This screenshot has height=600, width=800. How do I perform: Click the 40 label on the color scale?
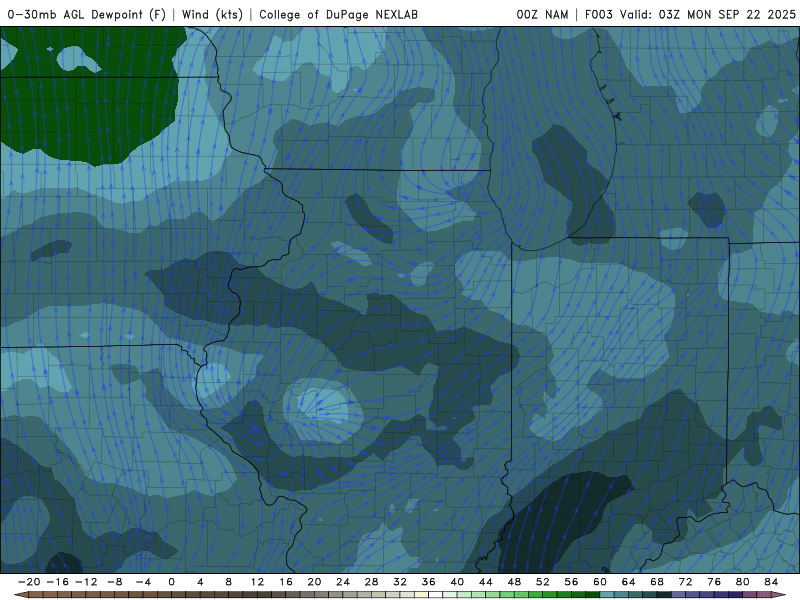pyautogui.click(x=457, y=582)
